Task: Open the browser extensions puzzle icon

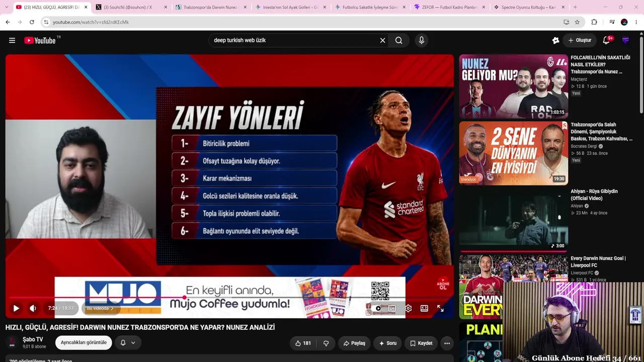Action: click(x=594, y=22)
